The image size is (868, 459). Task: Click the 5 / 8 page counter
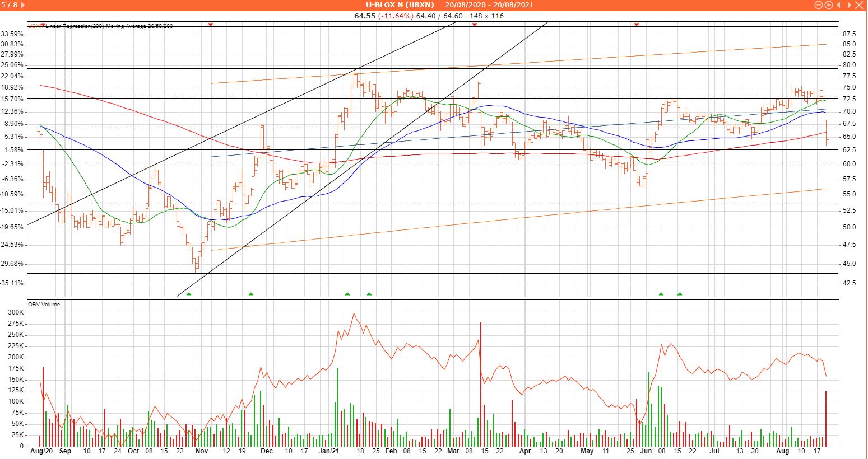pyautogui.click(x=8, y=5)
